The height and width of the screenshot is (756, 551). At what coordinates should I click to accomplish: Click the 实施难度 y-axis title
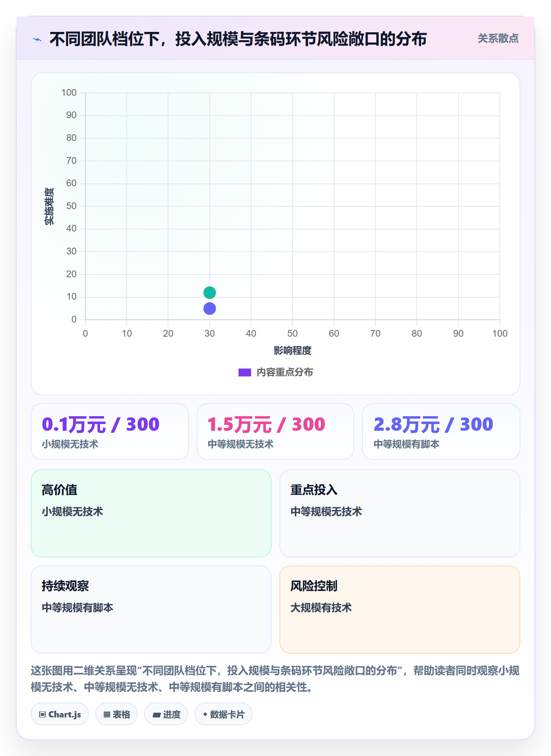pyautogui.click(x=49, y=206)
